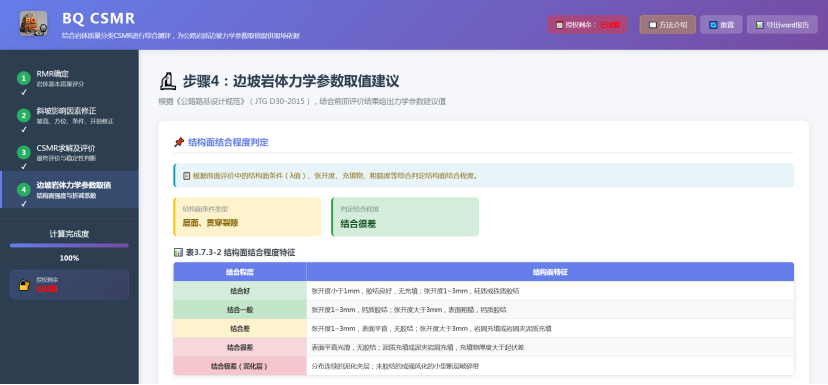Click the microscope icon beside 步骤4 heading

point(167,81)
